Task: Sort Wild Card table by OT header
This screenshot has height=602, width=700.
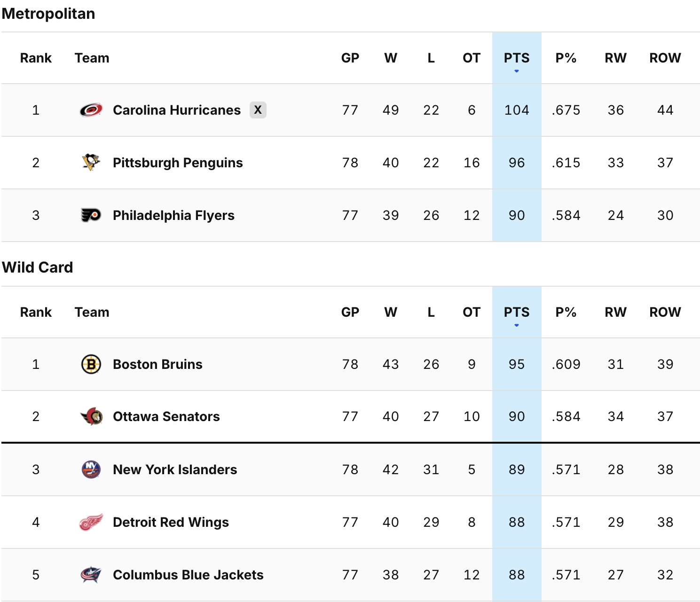Action: (472, 313)
